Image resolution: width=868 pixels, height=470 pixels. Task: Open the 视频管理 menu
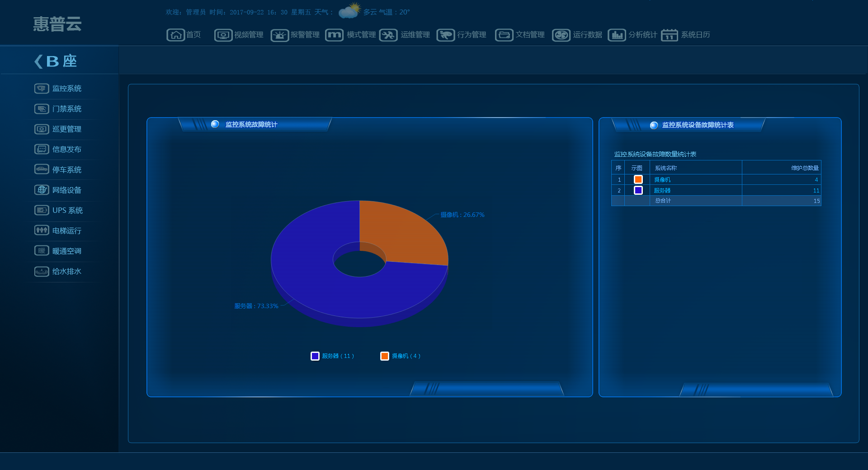pos(249,35)
